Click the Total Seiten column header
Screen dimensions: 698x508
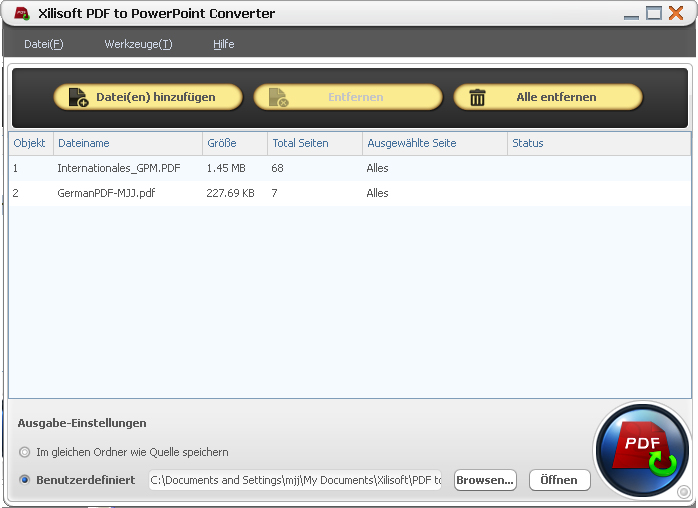coord(315,143)
